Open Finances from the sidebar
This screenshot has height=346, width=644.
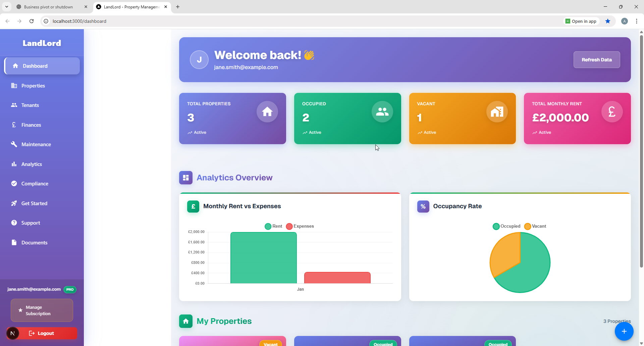tap(31, 125)
